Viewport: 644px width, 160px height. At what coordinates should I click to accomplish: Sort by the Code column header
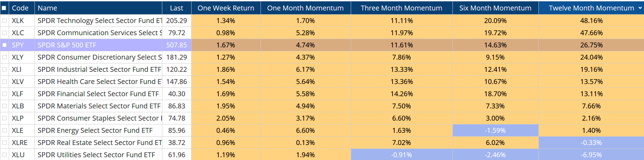[20, 8]
